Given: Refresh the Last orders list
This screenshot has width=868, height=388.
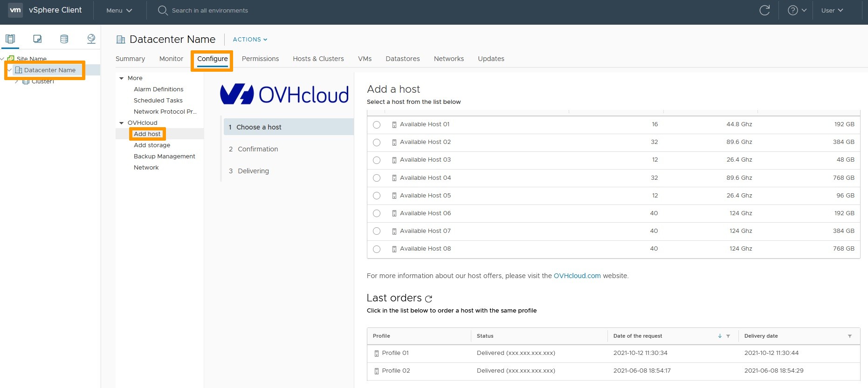Looking at the screenshot, I should point(428,299).
